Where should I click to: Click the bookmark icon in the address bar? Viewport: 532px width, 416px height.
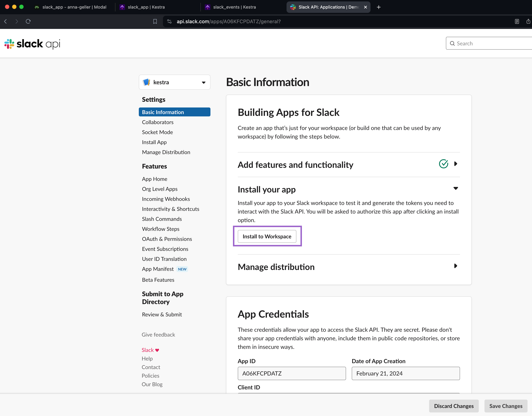[155, 21]
